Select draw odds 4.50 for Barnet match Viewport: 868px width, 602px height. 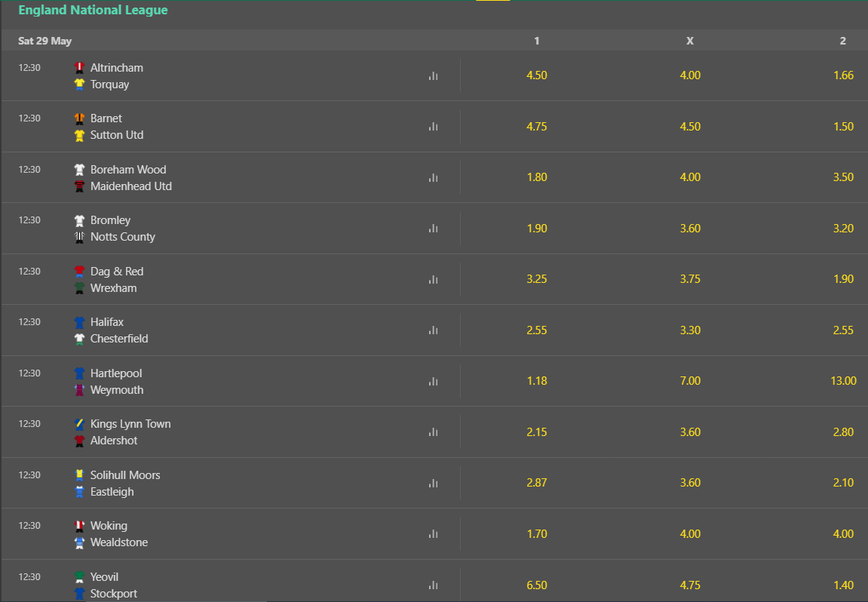(690, 126)
